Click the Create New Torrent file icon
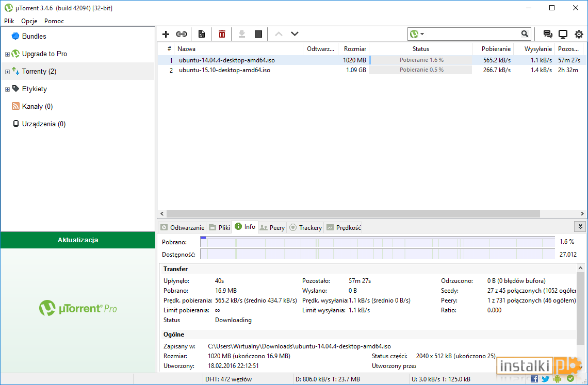588x385 pixels. pos(201,34)
